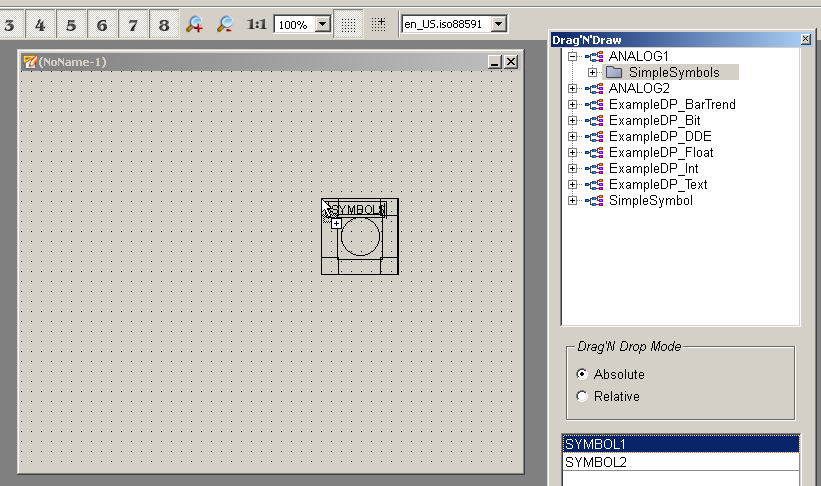Select layer 5 button in toolbar

pyautogui.click(x=71, y=24)
